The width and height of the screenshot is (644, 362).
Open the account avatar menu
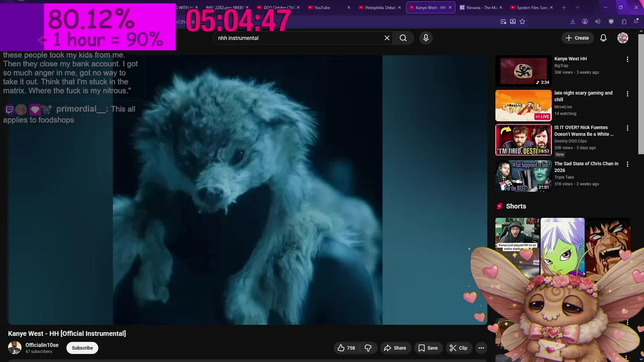(623, 38)
